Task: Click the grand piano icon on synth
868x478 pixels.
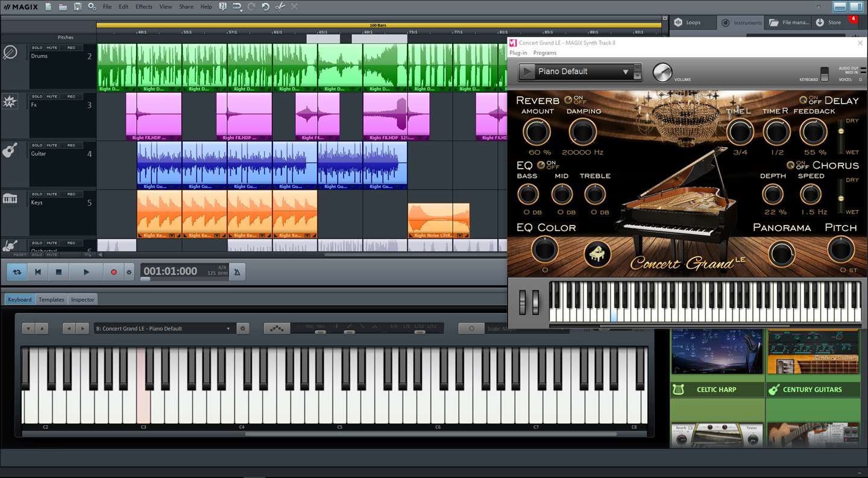Action: (x=597, y=254)
